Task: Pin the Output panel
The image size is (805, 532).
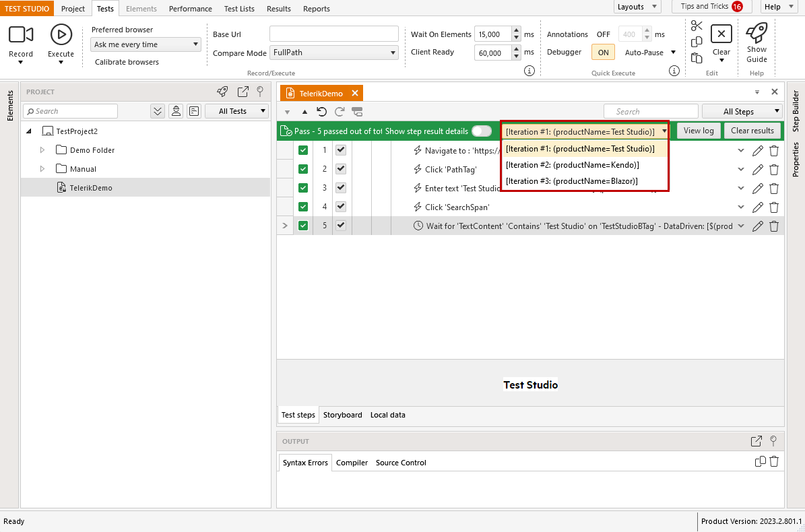Action: [774, 441]
